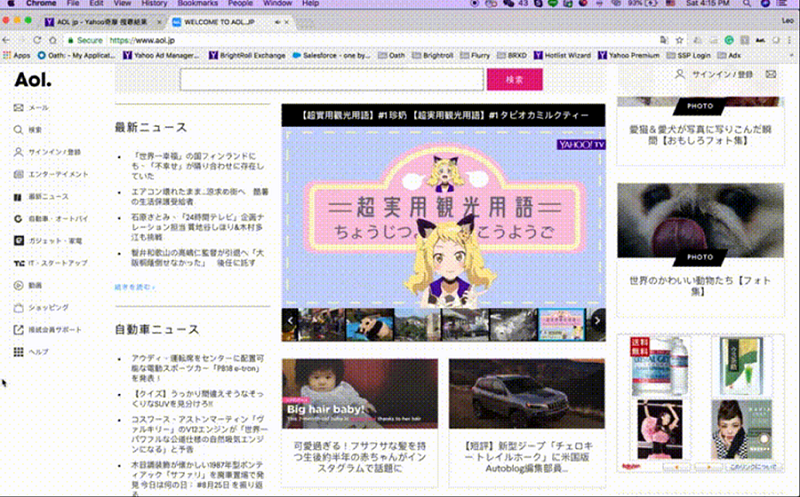Click the browser address bar URL

(x=142, y=40)
